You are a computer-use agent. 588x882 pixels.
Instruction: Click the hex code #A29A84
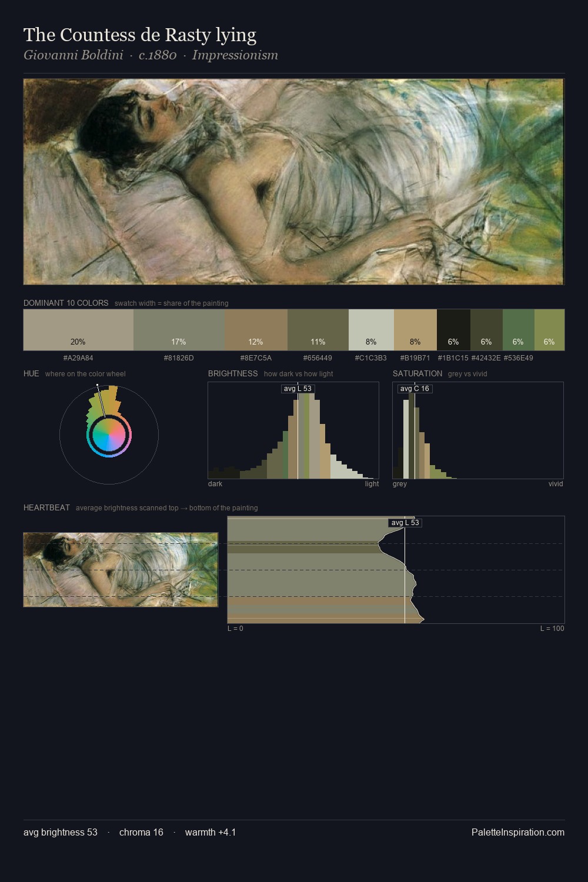click(x=78, y=358)
